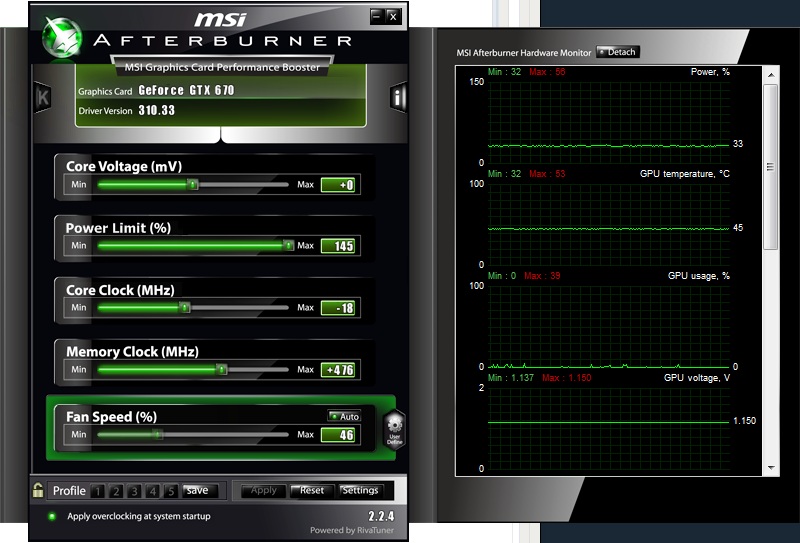Minimize the Afterburner window
This screenshot has width=800, height=543.
[x=377, y=16]
